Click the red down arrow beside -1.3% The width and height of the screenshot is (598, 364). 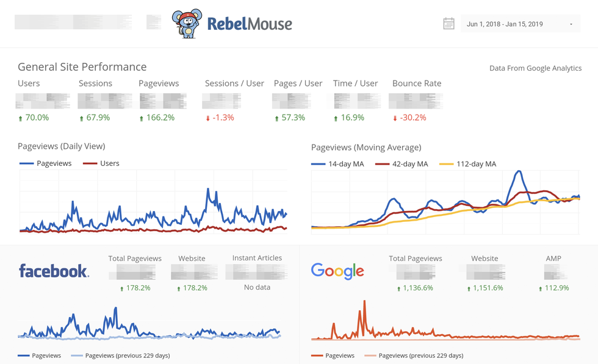(x=207, y=118)
